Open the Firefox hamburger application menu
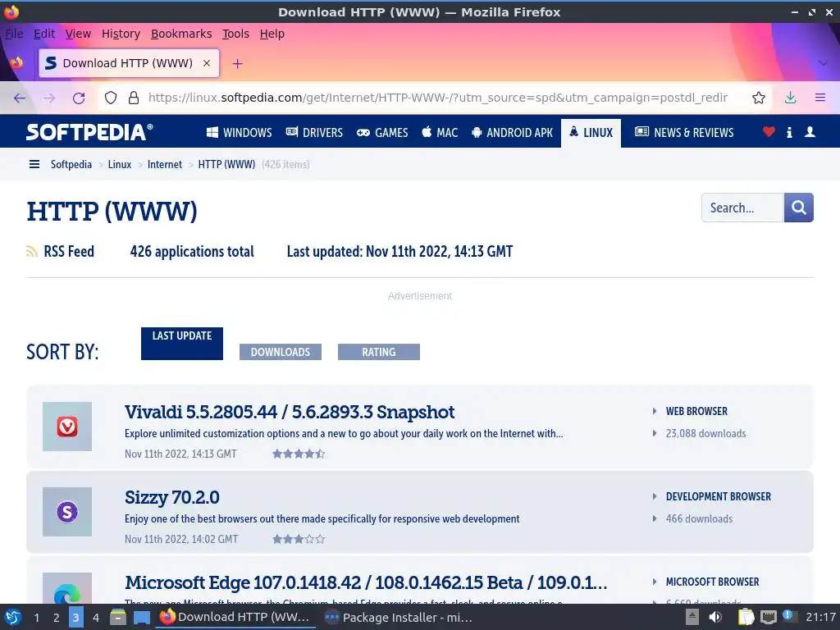The height and width of the screenshot is (630, 840). point(820,98)
